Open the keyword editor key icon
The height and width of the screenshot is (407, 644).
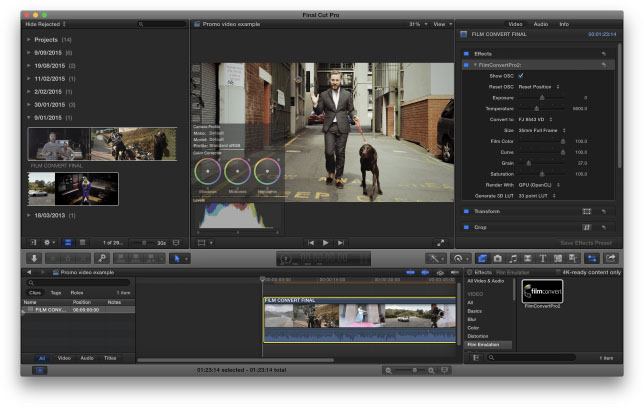coord(102,258)
